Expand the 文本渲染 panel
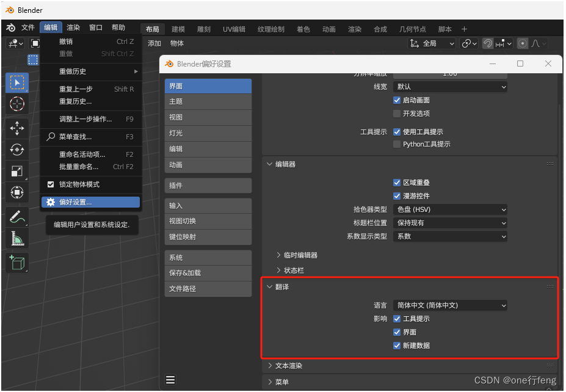Screen dimensions: 566x392 (x=270, y=366)
